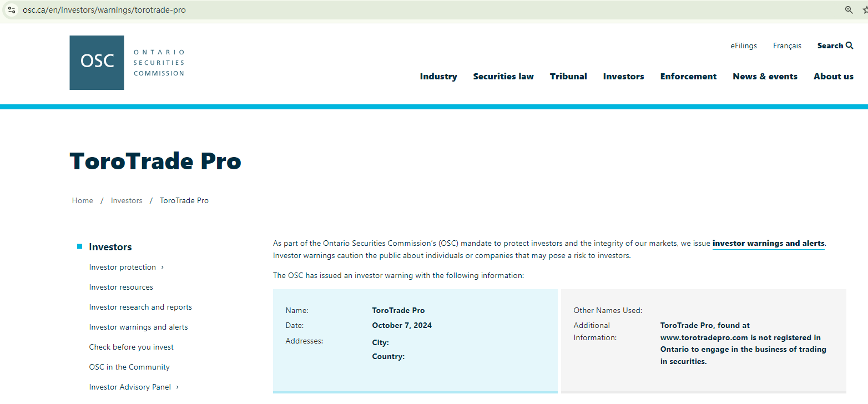Click the date October 7, 2024
The image size is (868, 404).
[402, 325]
